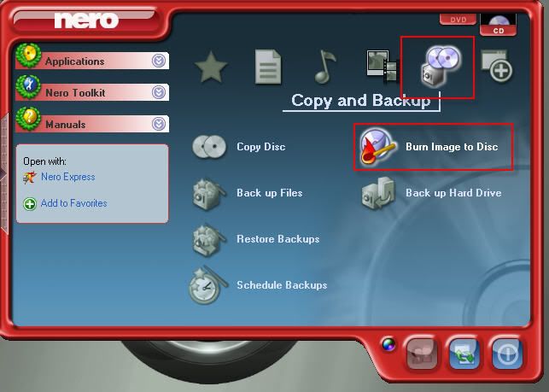Click the blue power exit button
The image size is (549, 392).
coord(507,354)
